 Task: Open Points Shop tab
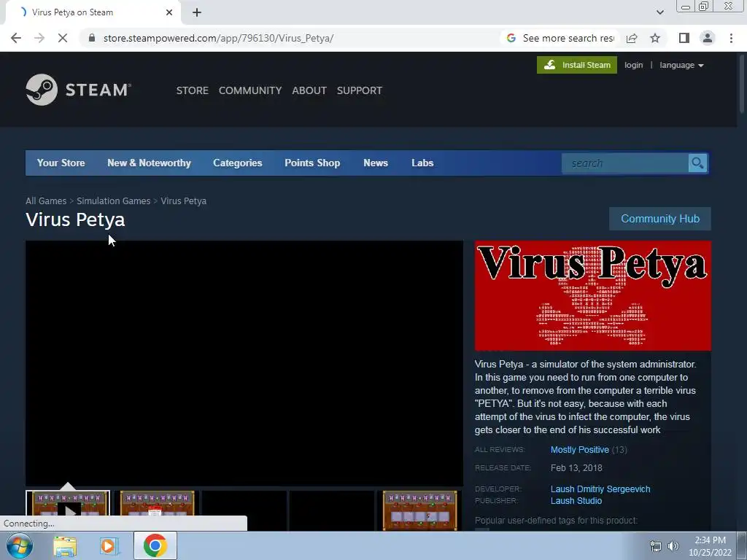[312, 163]
